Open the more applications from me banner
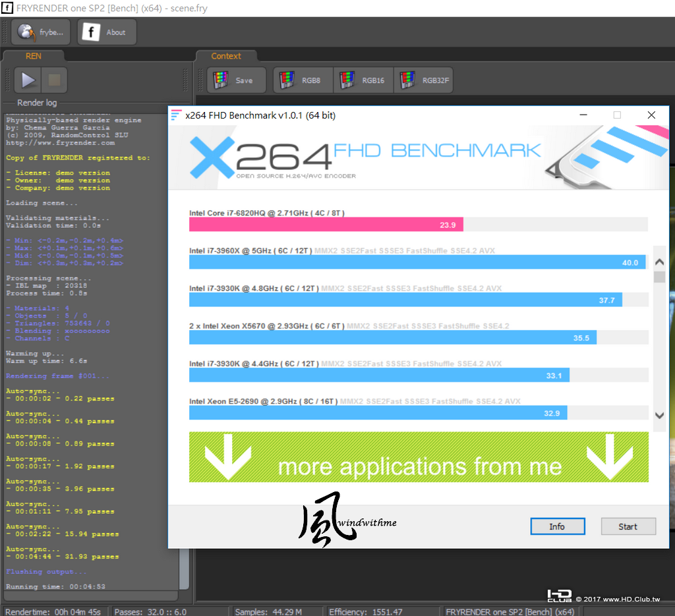 (419, 457)
